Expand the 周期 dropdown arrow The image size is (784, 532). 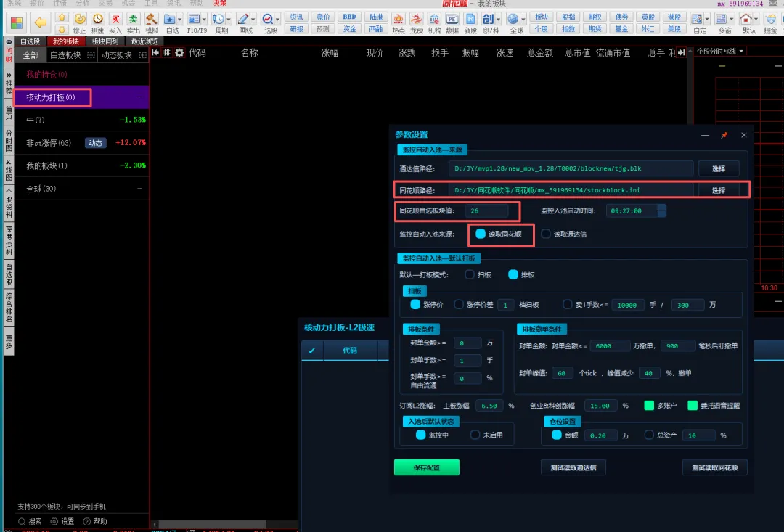click(229, 20)
